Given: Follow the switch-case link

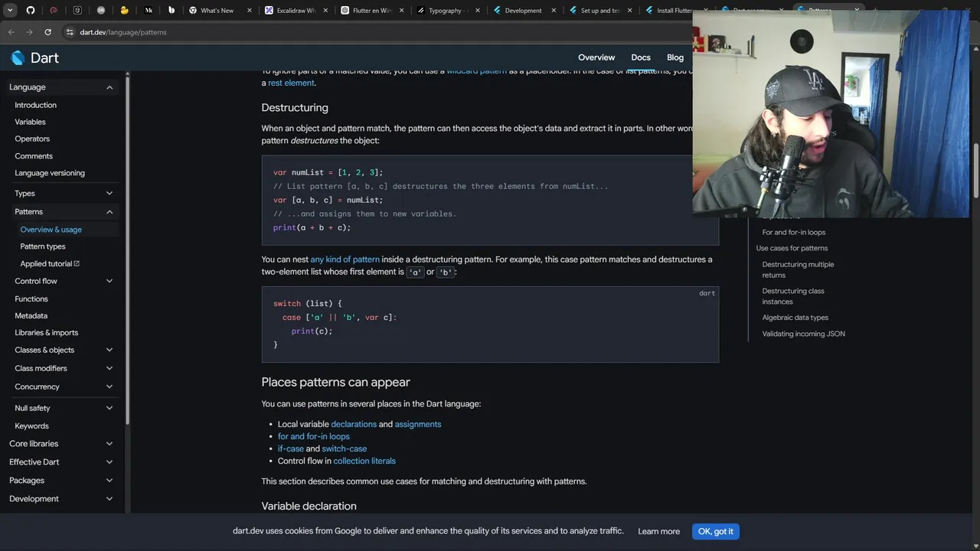Looking at the screenshot, I should coord(344,448).
